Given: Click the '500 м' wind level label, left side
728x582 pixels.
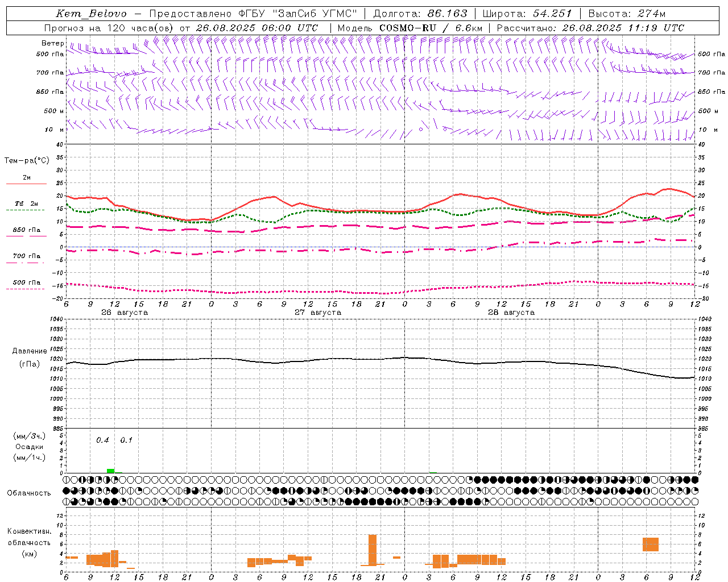Looking at the screenshot, I should click(55, 111).
